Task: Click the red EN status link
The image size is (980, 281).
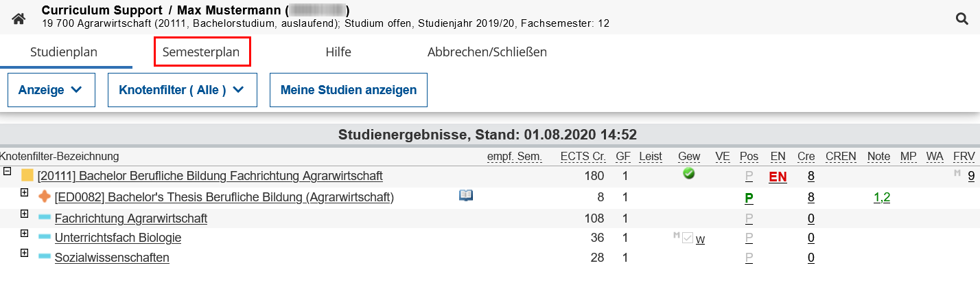Action: tap(778, 177)
